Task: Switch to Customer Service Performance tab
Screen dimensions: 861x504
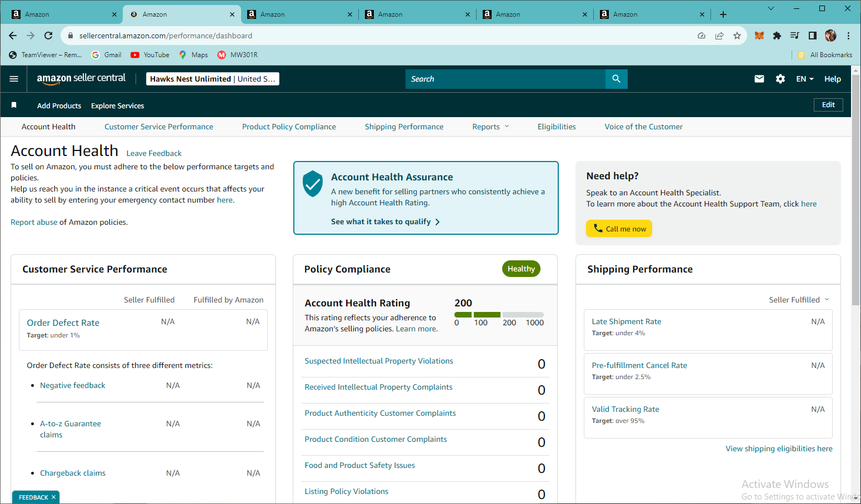Action: (159, 127)
